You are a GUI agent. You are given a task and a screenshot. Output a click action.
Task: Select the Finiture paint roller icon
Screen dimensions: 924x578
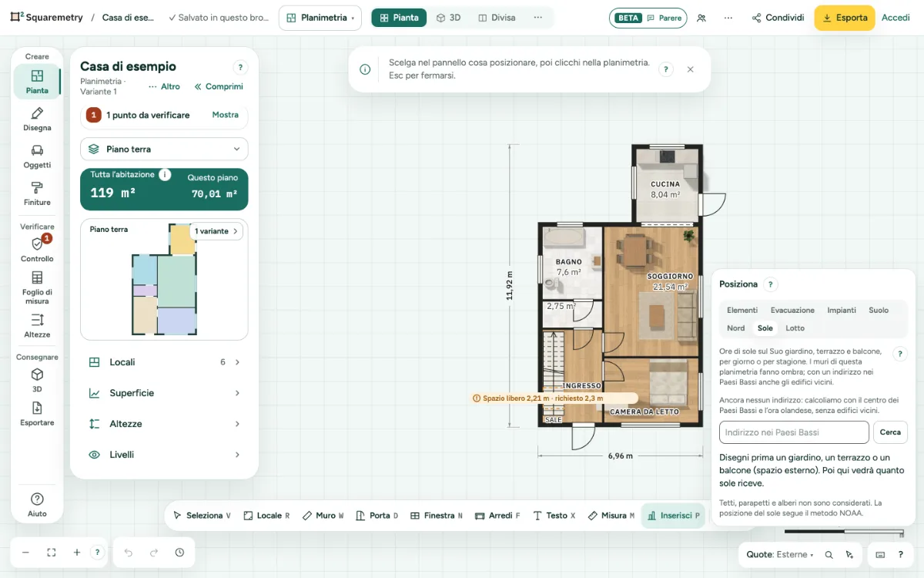tap(37, 193)
